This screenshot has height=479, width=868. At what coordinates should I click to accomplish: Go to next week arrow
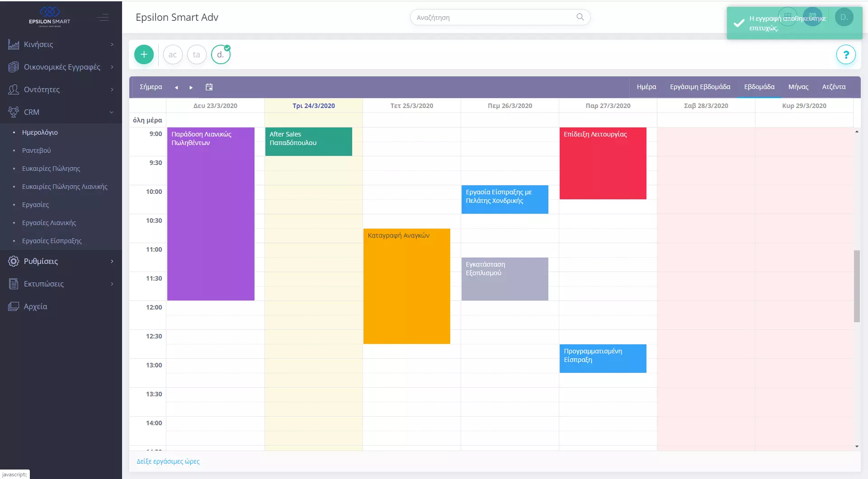point(191,88)
